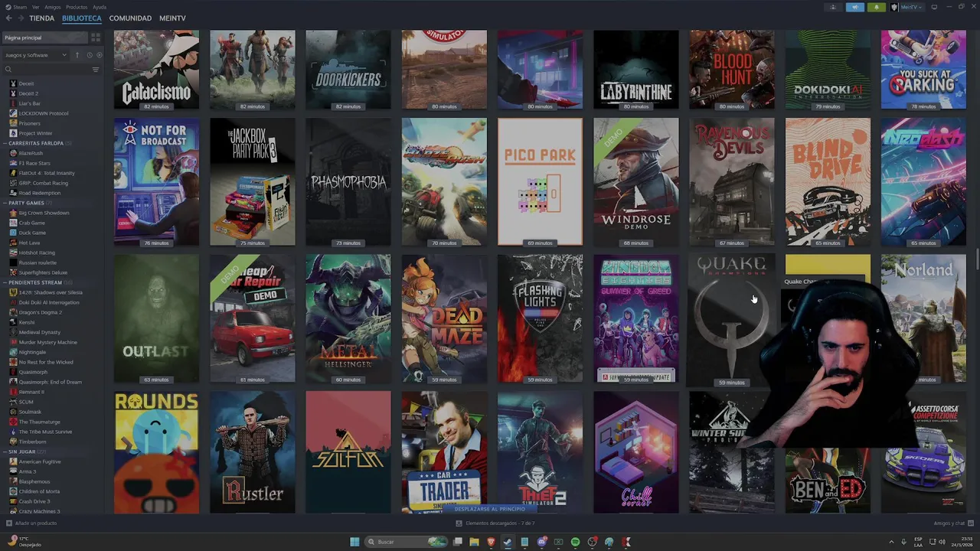Click the sidebar game search field
Viewport: 980px width, 551px height.
point(47,70)
